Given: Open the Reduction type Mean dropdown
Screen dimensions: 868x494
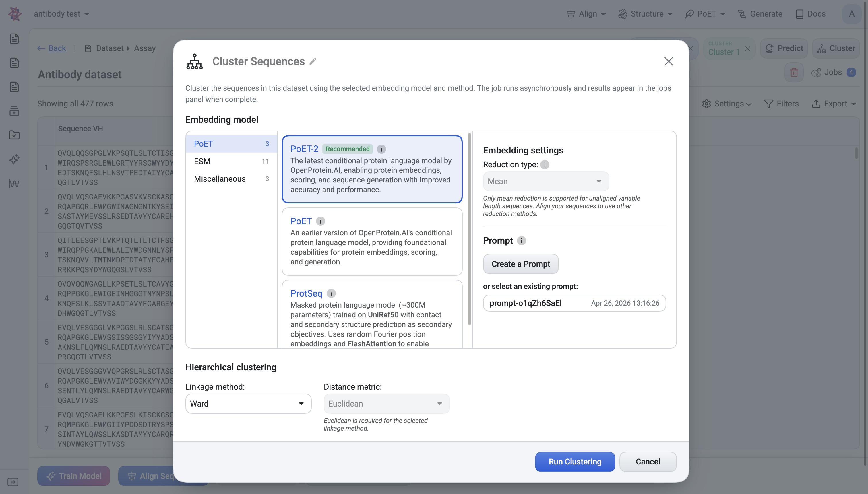Looking at the screenshot, I should 546,182.
